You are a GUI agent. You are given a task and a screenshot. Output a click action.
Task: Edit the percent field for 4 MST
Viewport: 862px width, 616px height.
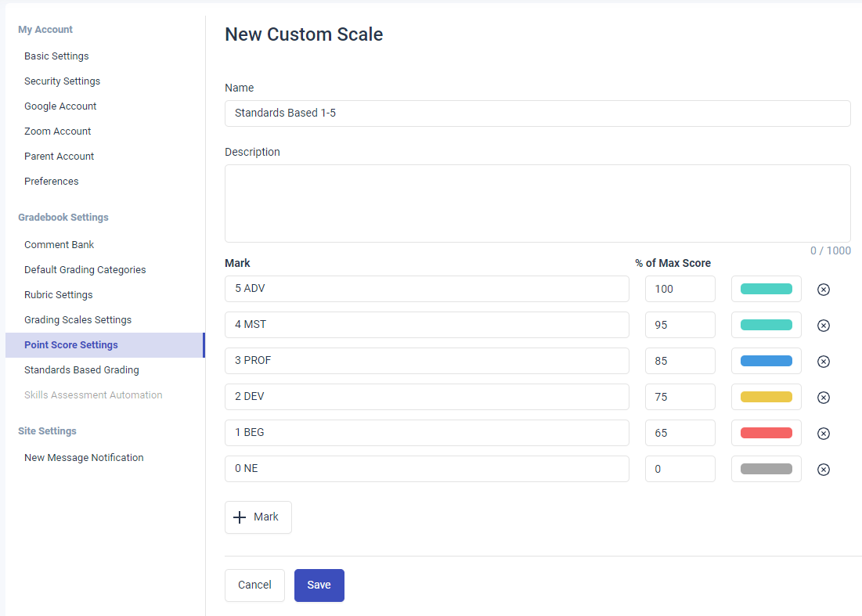pyautogui.click(x=680, y=325)
